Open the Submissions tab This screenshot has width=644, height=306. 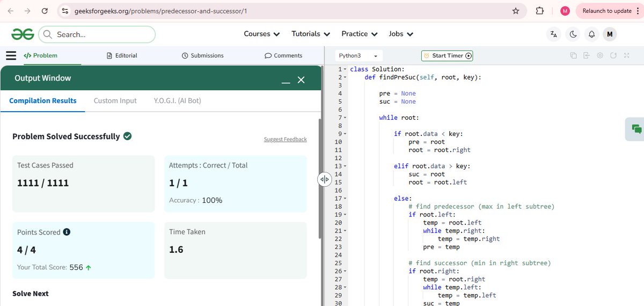pyautogui.click(x=203, y=55)
